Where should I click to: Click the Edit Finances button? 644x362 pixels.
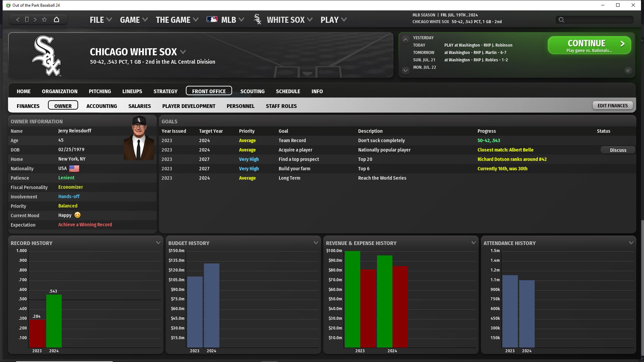(612, 106)
